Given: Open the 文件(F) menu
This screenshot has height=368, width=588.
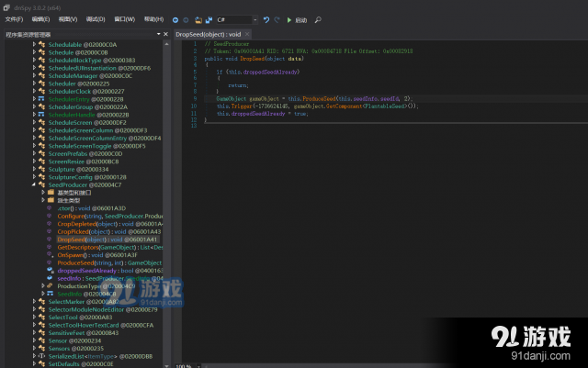Looking at the screenshot, I should click(15, 19).
